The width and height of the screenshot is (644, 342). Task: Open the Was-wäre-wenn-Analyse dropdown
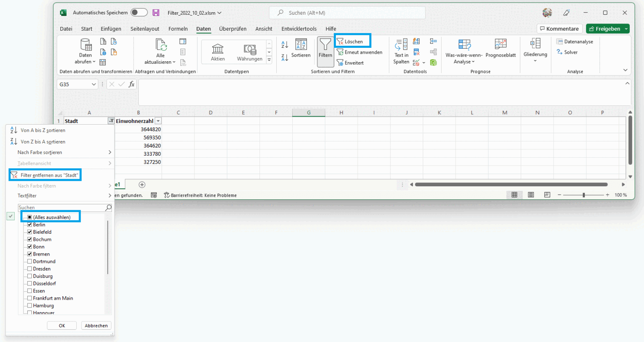tap(465, 51)
